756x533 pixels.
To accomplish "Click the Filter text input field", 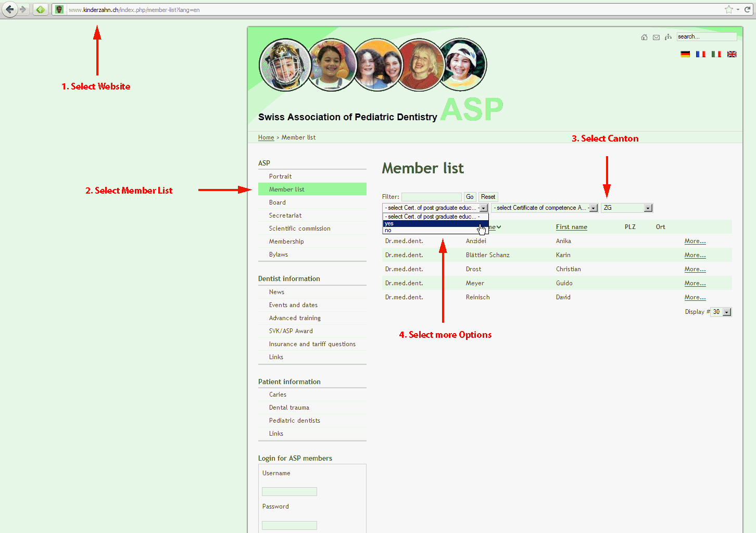I will 432,197.
